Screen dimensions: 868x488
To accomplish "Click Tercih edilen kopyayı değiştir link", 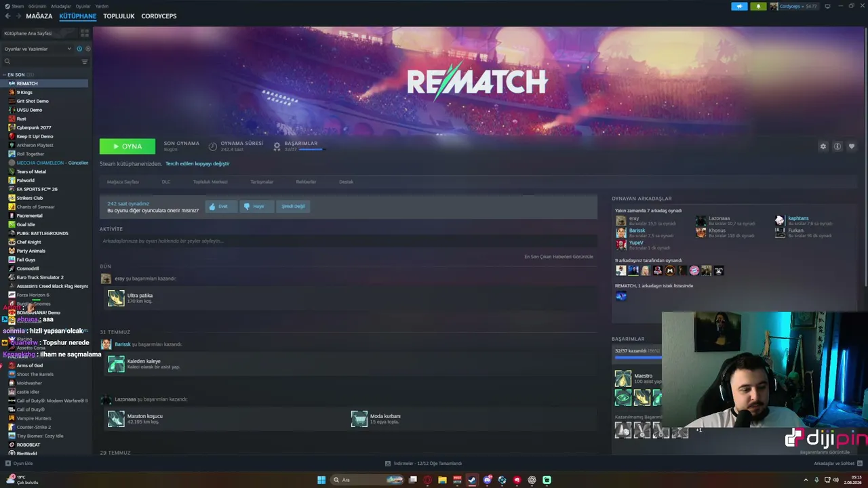I will tap(197, 163).
